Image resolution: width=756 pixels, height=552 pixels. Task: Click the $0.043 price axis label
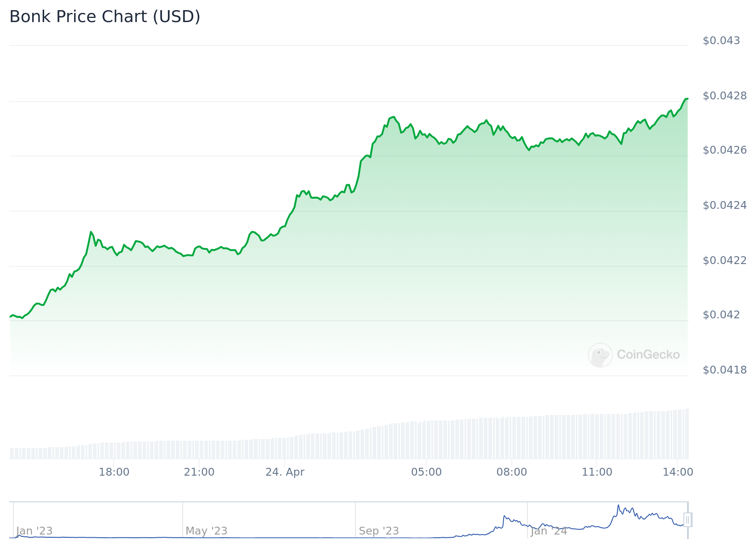coord(721,40)
